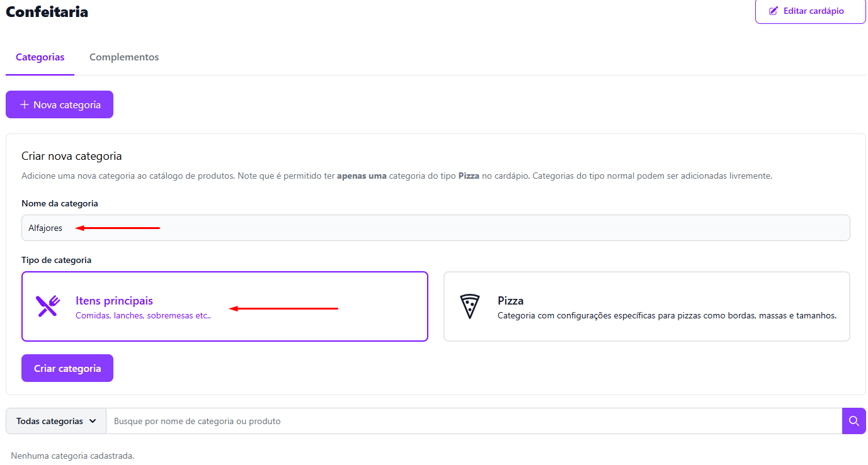Click the Confeitaria page heading
Screen dimensions: 868x465
click(x=47, y=11)
